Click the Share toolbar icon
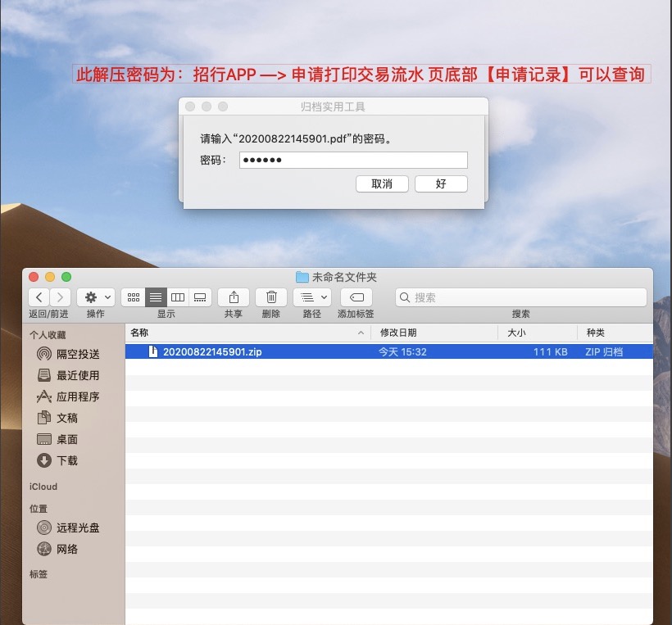Viewport: 672px width, 625px height. tap(234, 297)
